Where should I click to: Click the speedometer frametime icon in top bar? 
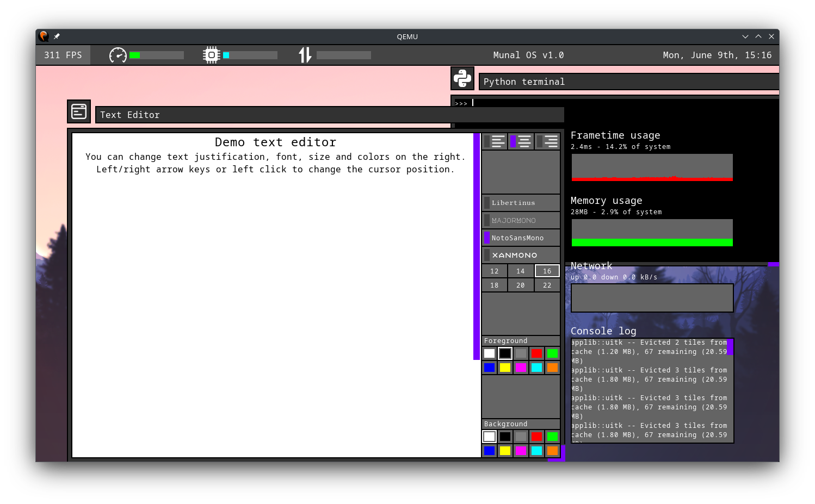(x=118, y=55)
